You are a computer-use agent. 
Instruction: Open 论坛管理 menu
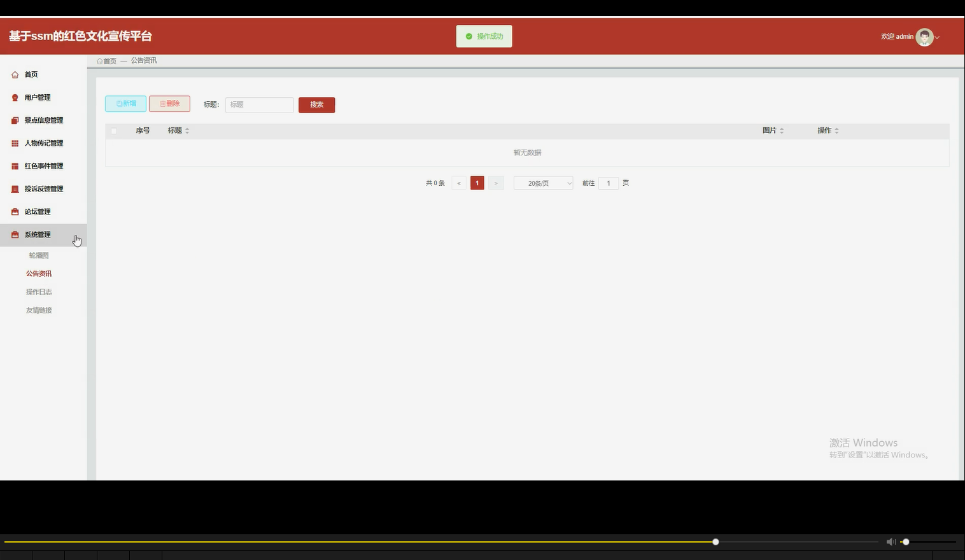[x=43, y=212]
